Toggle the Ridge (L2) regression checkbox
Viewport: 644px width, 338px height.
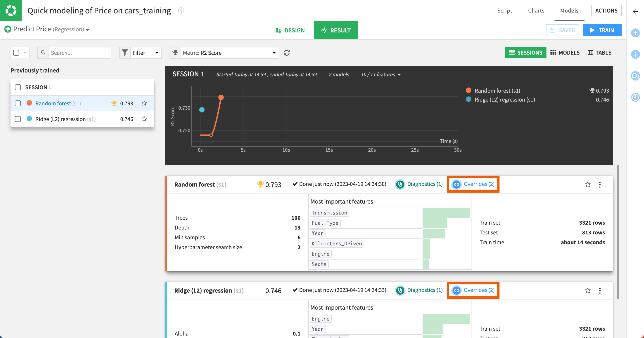(x=17, y=119)
